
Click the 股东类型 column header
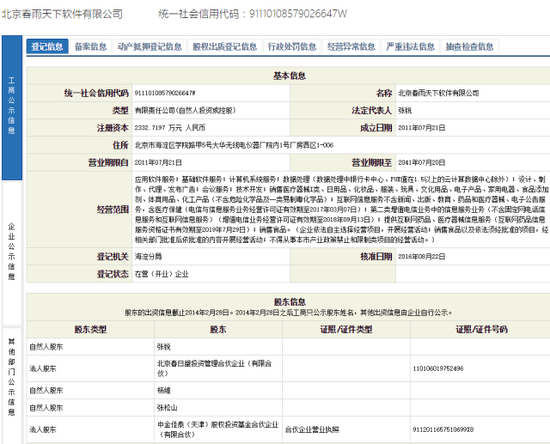[x=90, y=329]
